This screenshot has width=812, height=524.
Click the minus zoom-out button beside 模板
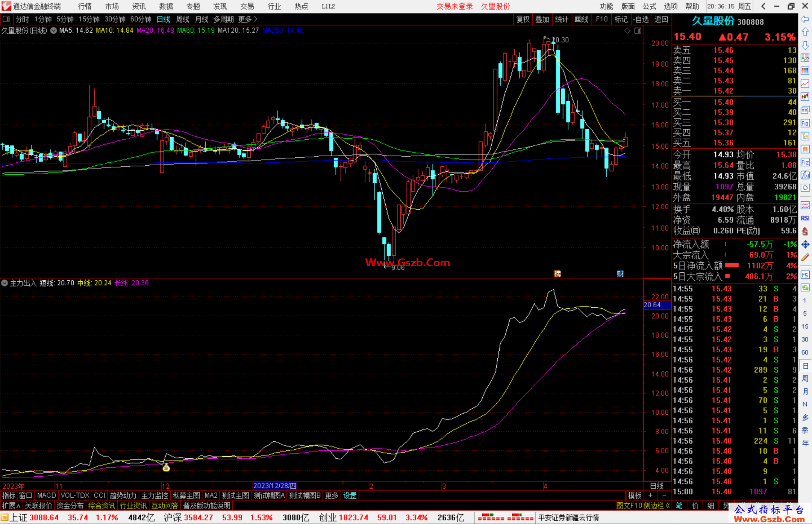664,495
